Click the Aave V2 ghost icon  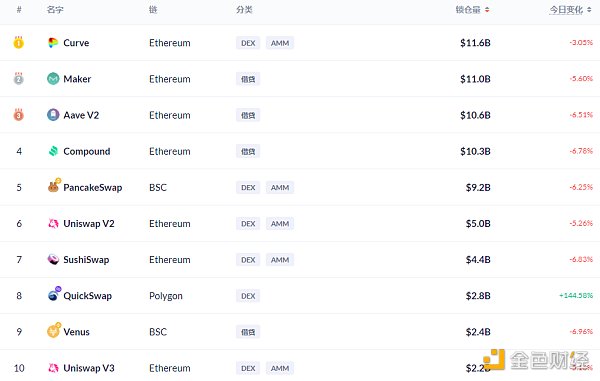(x=53, y=115)
